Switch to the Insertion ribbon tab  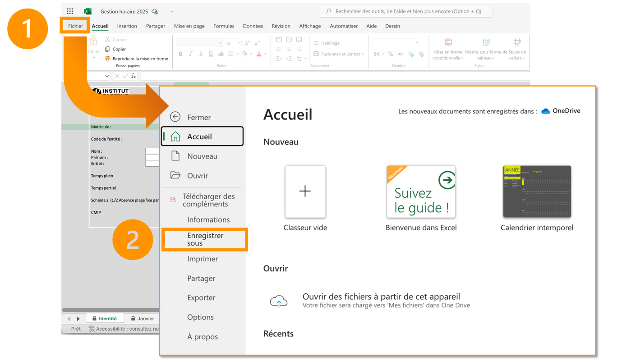point(127,26)
